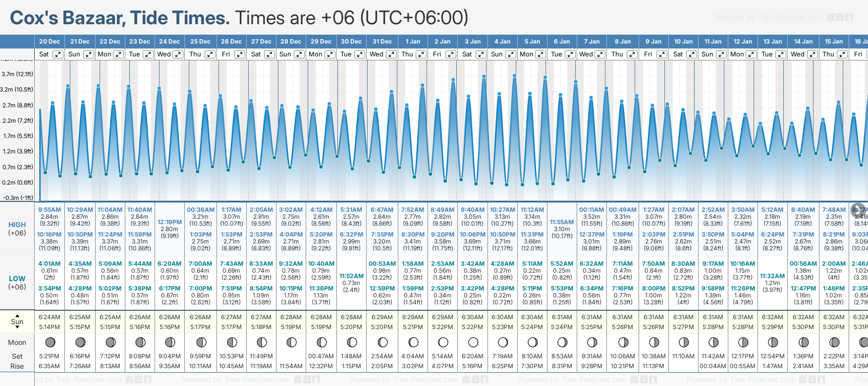Viewport: 868px width, 386px height.
Task: Select the 7 Jan date header
Action: pyautogui.click(x=592, y=42)
